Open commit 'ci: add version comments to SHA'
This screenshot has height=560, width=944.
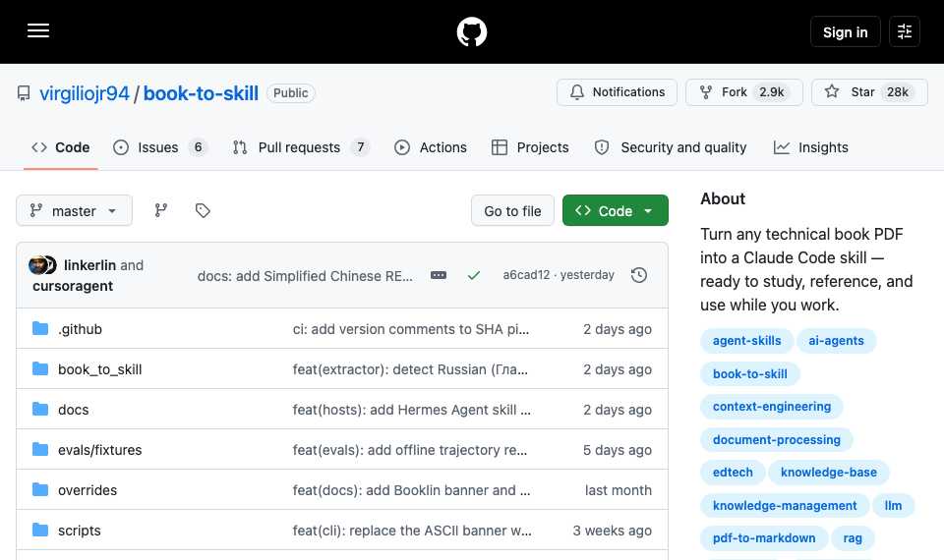tap(411, 329)
